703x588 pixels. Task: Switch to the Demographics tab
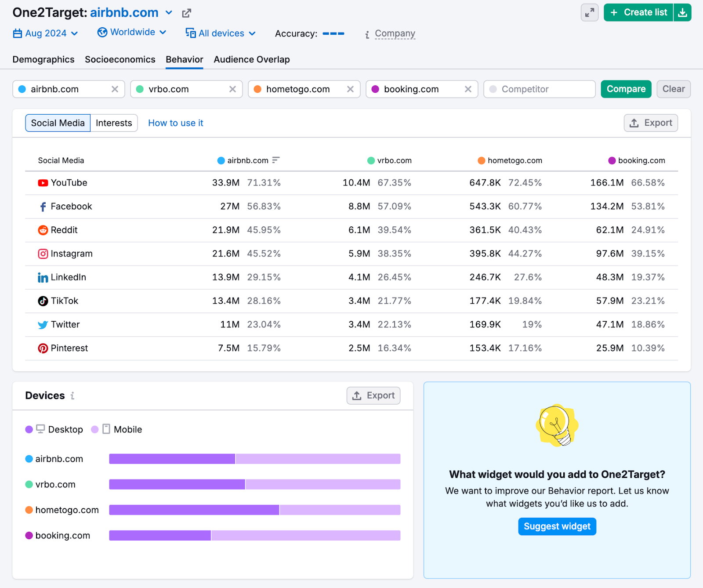[x=43, y=59]
